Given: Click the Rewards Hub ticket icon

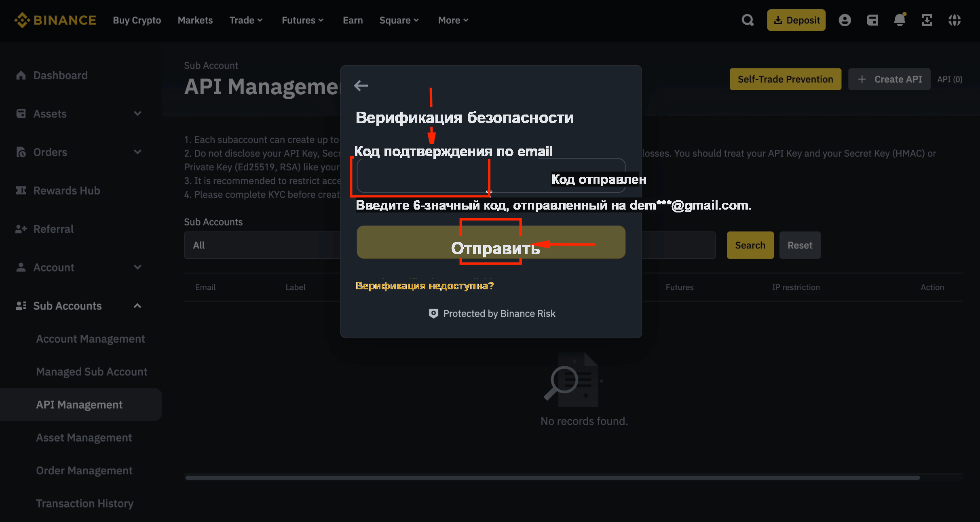Looking at the screenshot, I should [21, 191].
